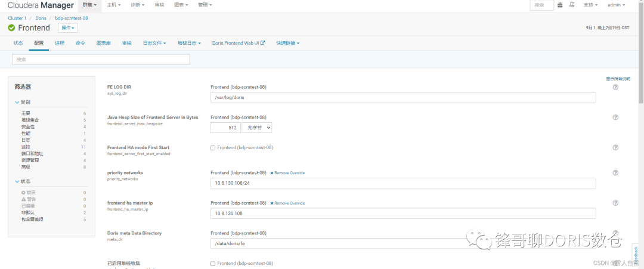The image size is (644, 269).
Task: Open the 堆栈日志 dropdown tab
Action: click(189, 43)
